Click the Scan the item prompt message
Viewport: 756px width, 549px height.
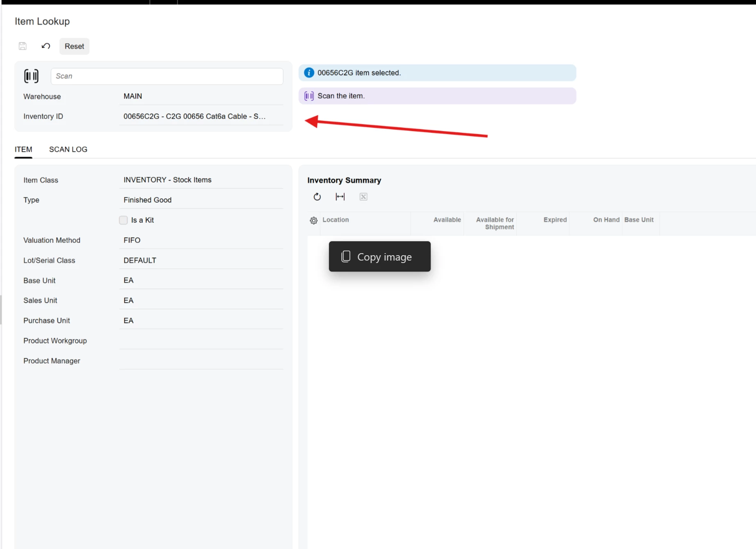point(437,96)
